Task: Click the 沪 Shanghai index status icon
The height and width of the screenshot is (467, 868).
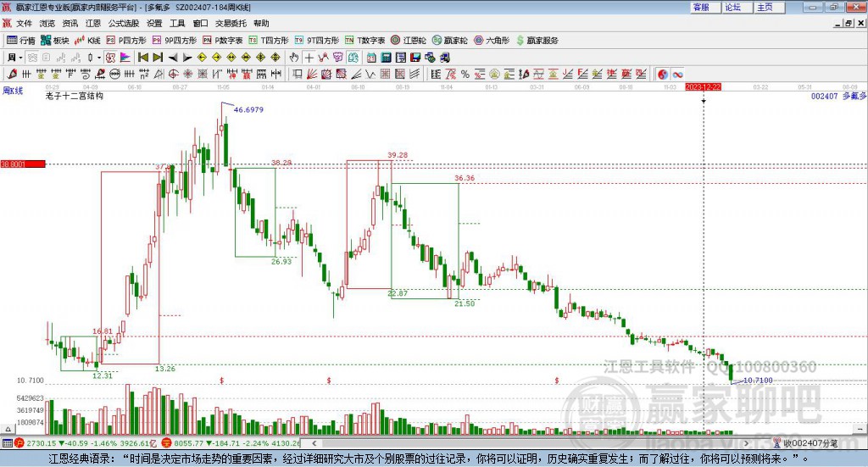Action: [19, 443]
